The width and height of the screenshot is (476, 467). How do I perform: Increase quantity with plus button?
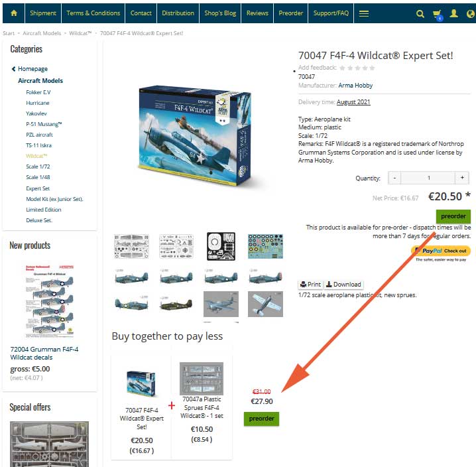pyautogui.click(x=462, y=178)
